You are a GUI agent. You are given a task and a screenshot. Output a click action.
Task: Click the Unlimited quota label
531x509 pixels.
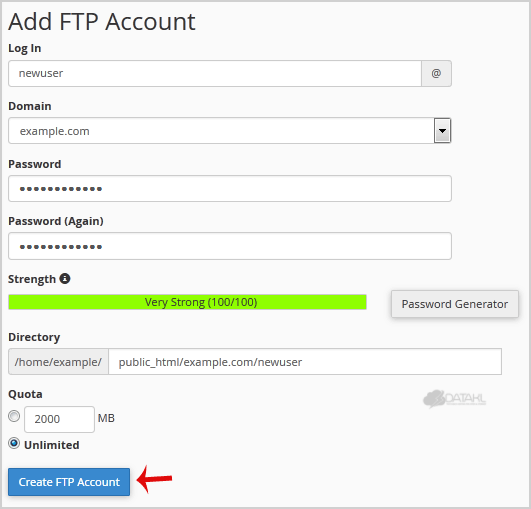[52, 445]
